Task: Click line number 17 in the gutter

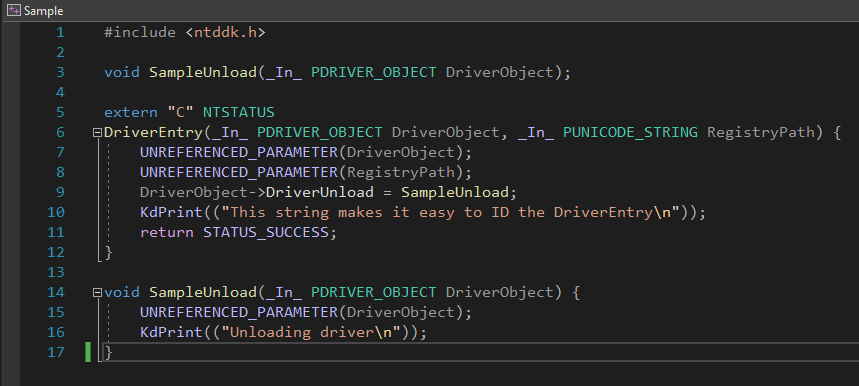Action: (x=56, y=352)
